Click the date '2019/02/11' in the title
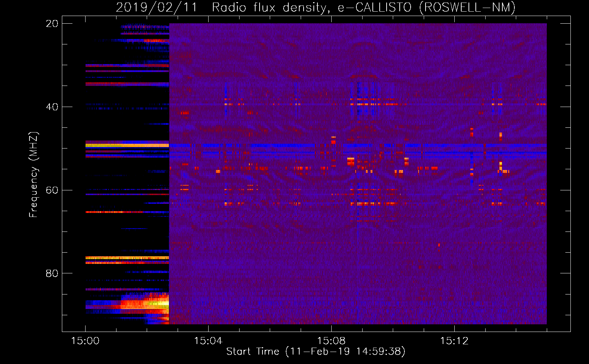 tap(157, 8)
